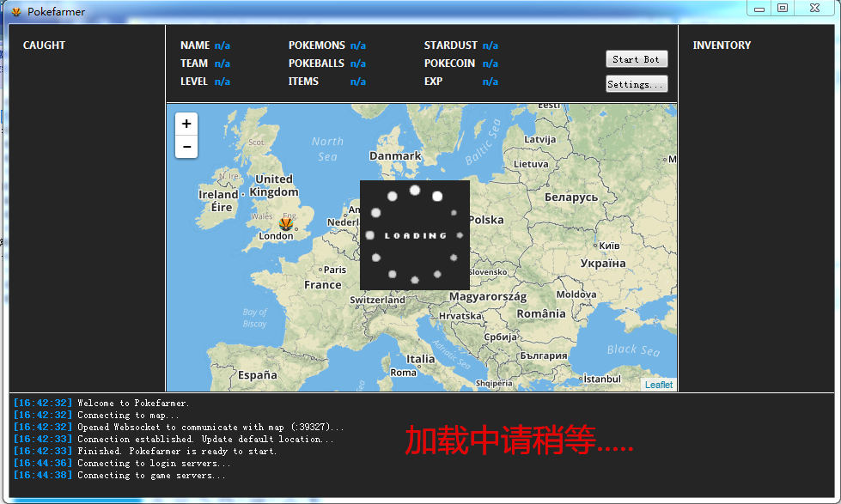
Task: Click the Україна label on map
Action: coord(603,264)
